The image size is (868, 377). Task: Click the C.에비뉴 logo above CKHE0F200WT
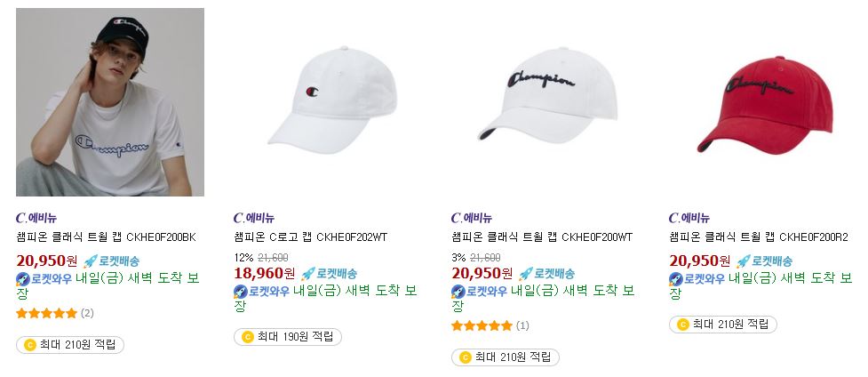coord(472,218)
